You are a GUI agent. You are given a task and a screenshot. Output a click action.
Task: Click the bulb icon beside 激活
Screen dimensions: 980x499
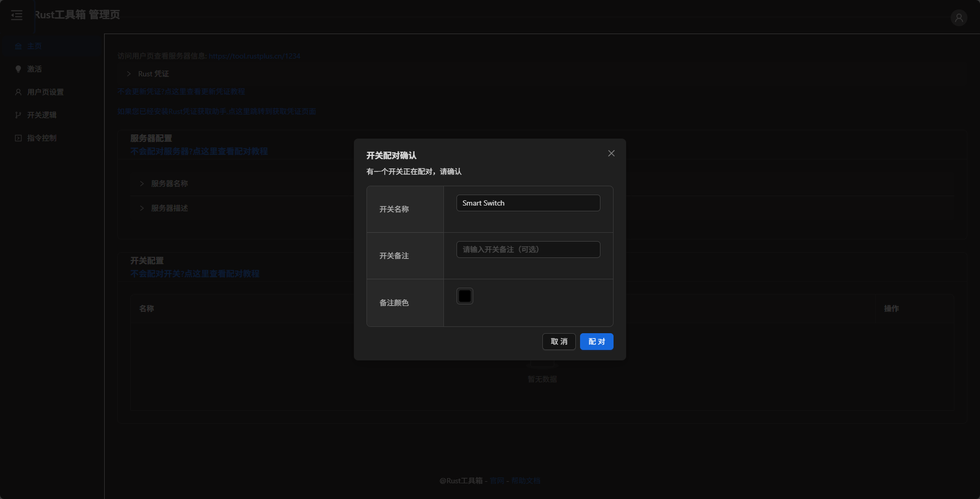point(18,69)
